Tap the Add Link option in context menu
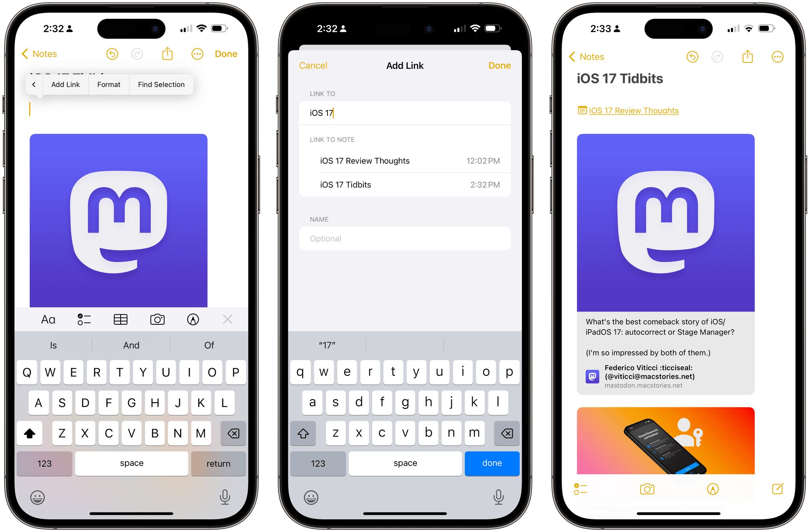The image size is (810, 532). [x=66, y=84]
